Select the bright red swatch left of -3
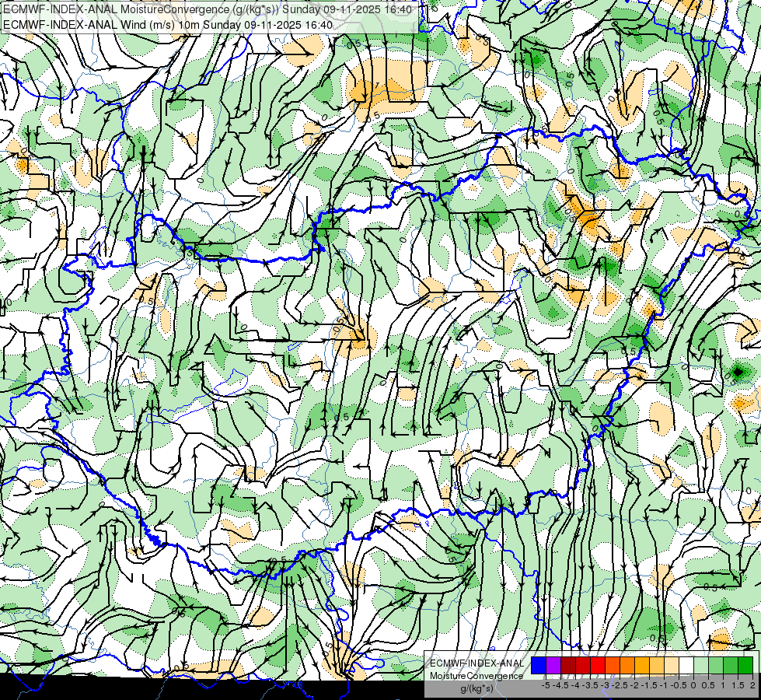Screen dimensions: 761x700 click(x=598, y=666)
